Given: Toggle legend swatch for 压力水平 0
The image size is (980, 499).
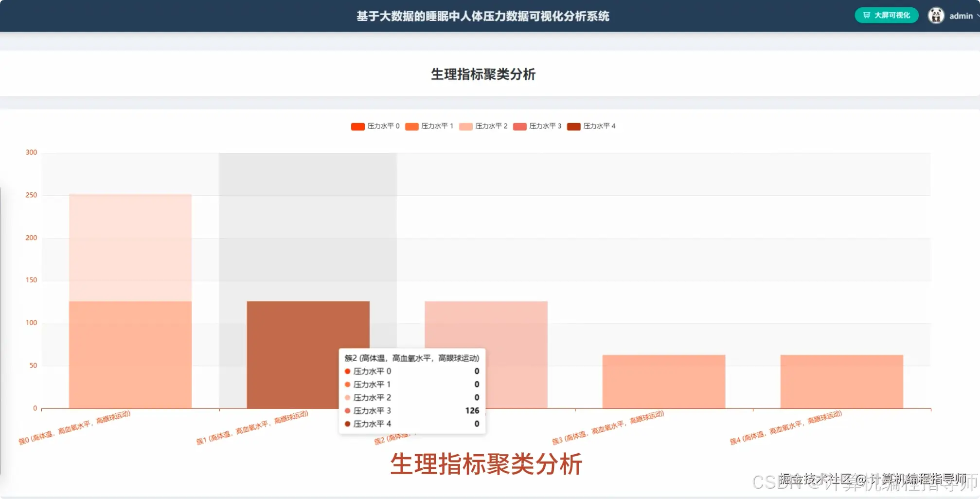Looking at the screenshot, I should [x=357, y=127].
